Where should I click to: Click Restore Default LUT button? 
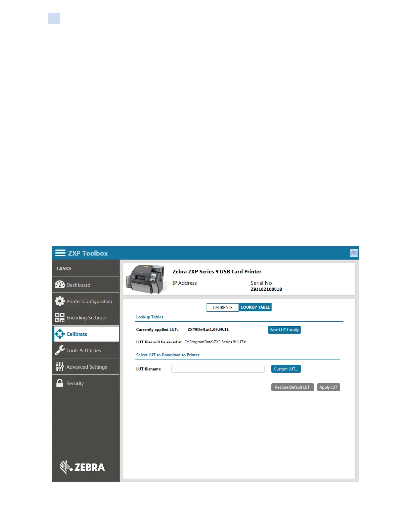tap(292, 387)
